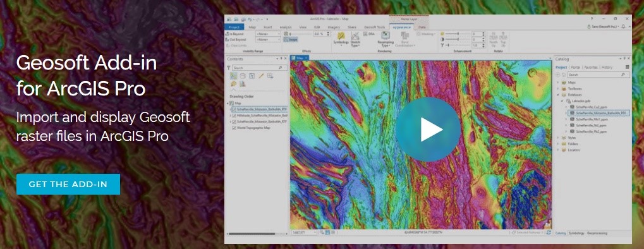Image resolution: width=644 pixels, height=249 pixels.
Task: Click the Catalog pane search field
Action: tap(598, 75)
